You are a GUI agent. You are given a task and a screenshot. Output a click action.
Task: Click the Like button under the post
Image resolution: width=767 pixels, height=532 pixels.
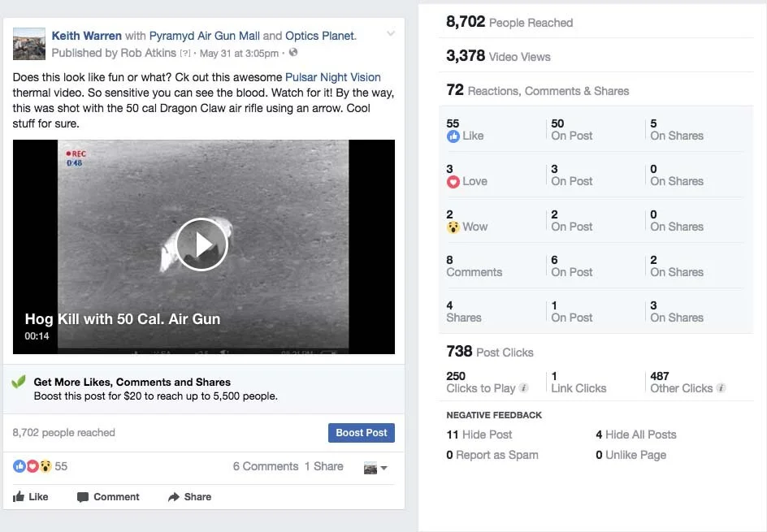(x=31, y=497)
